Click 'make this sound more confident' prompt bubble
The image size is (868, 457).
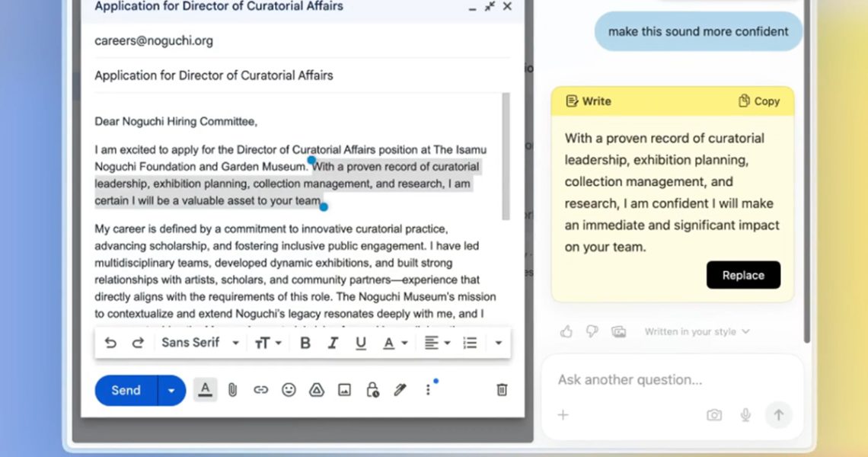coord(698,31)
